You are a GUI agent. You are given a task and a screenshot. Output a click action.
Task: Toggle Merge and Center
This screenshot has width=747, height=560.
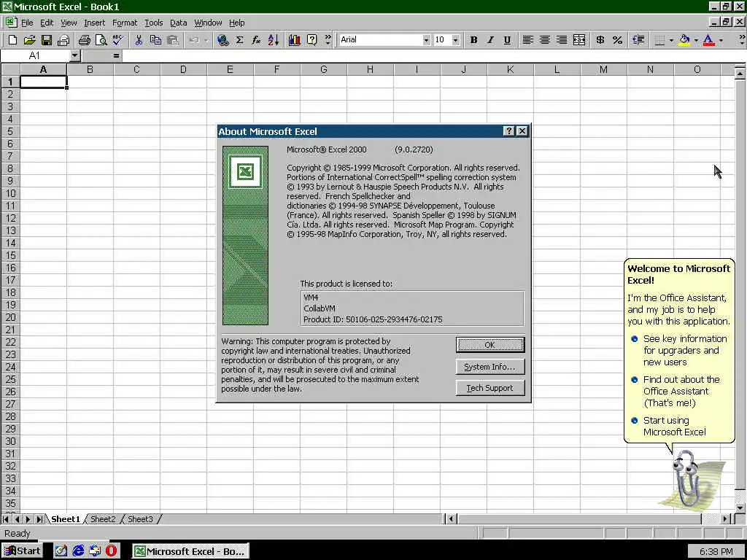tap(579, 40)
